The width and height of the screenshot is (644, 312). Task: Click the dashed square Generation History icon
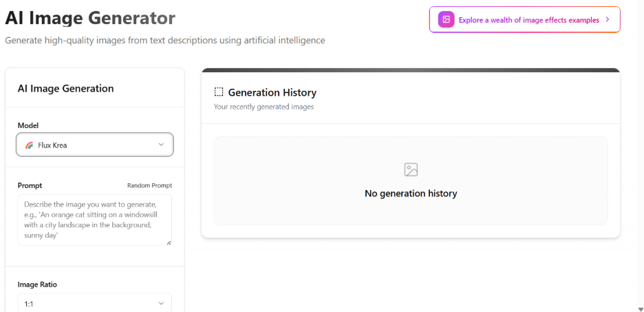coord(219,92)
